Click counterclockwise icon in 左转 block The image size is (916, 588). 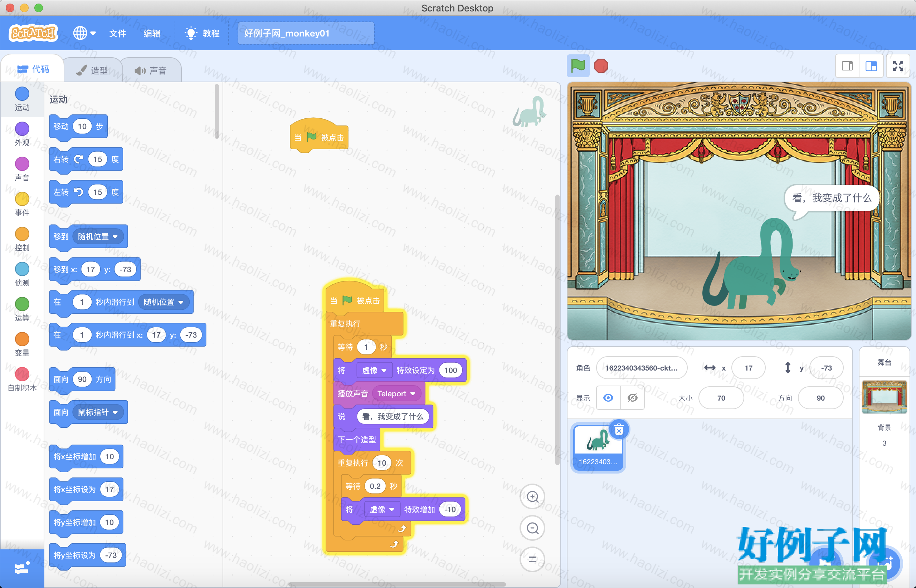pyautogui.click(x=78, y=192)
